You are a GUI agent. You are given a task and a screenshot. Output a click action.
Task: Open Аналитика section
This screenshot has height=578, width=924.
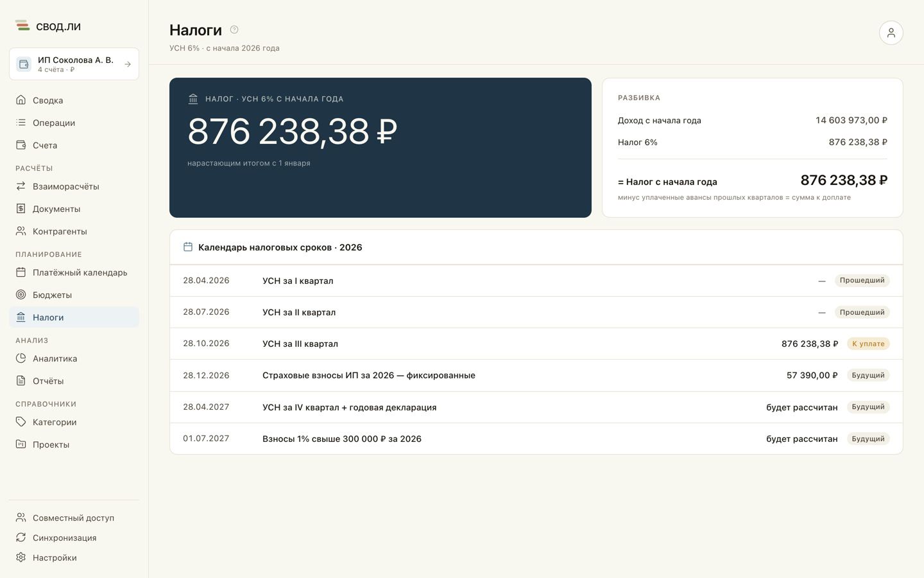click(74, 358)
